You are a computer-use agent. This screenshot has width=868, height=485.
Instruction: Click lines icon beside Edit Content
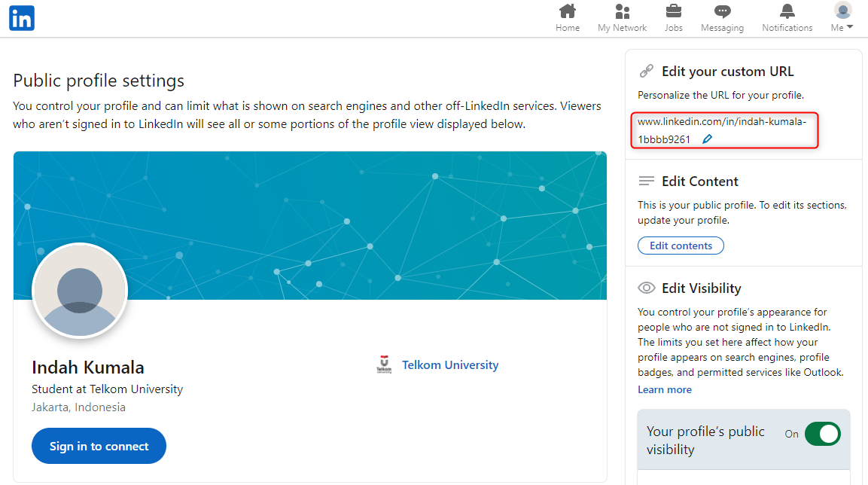point(646,181)
